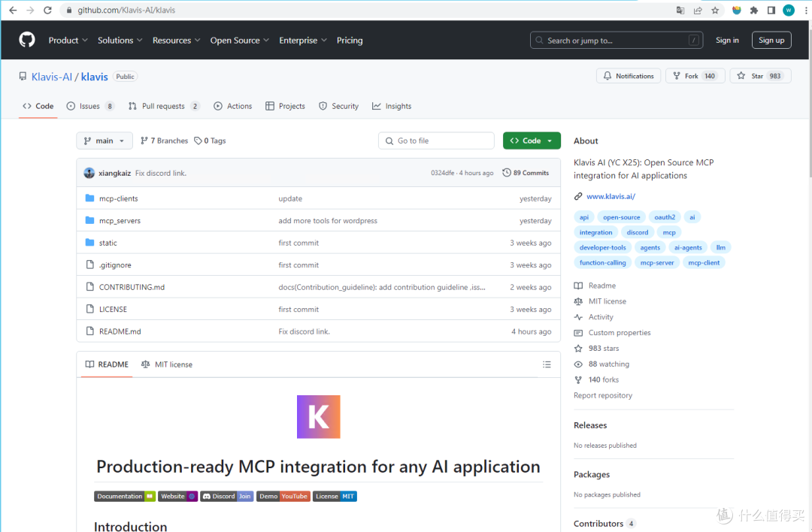Open the README outline list icon
This screenshot has height=532, width=812.
(547, 365)
